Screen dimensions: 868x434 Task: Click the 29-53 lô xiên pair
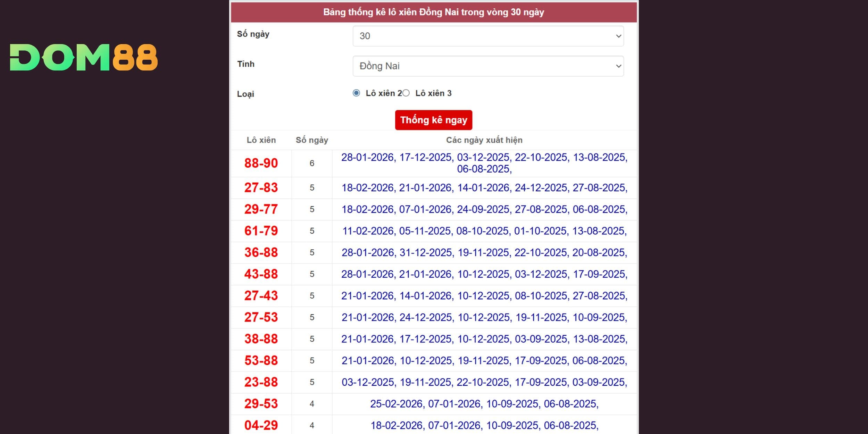(x=261, y=404)
